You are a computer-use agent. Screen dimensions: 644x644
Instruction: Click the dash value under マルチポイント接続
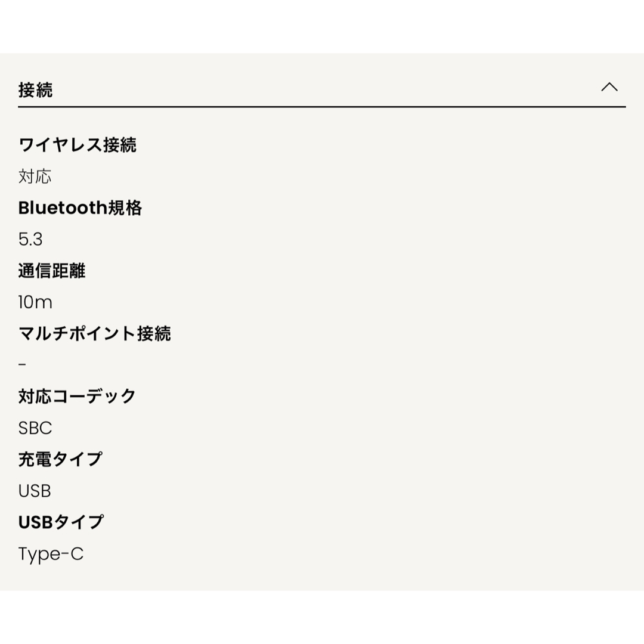(x=22, y=364)
